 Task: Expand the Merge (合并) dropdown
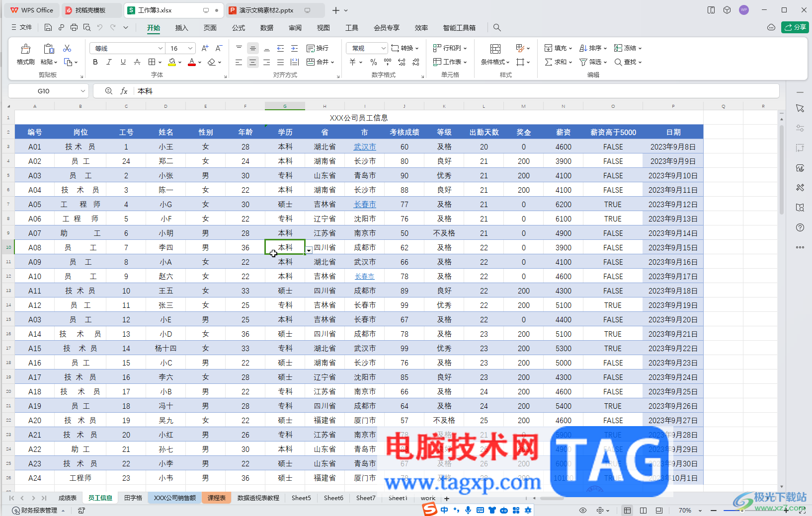[332, 63]
